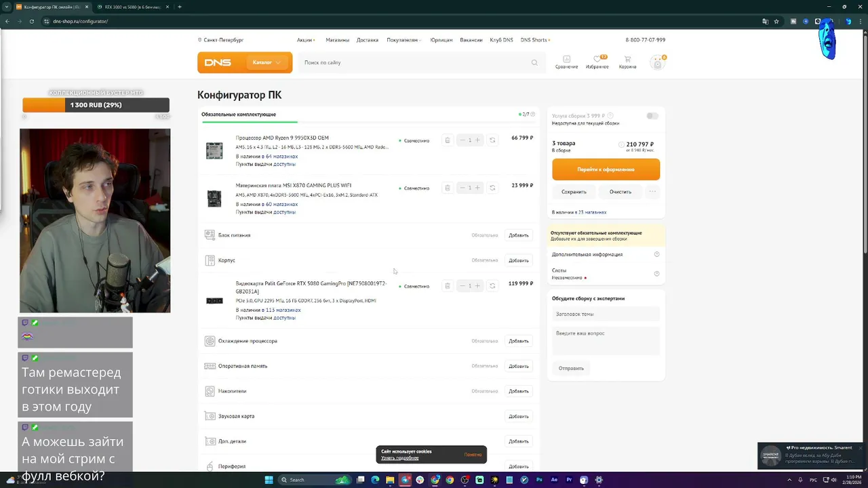Click the Очистить button
868x488 pixels.
[x=620, y=192]
